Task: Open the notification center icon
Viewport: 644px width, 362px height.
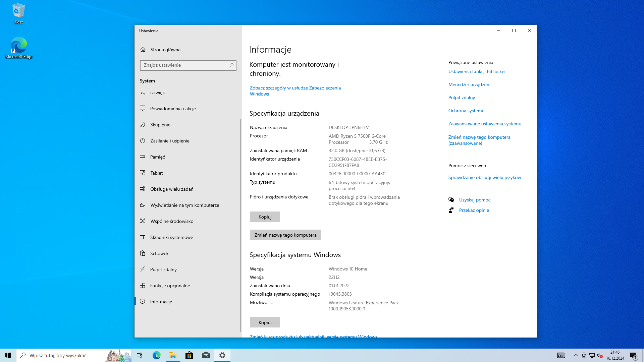Action: 633,355
